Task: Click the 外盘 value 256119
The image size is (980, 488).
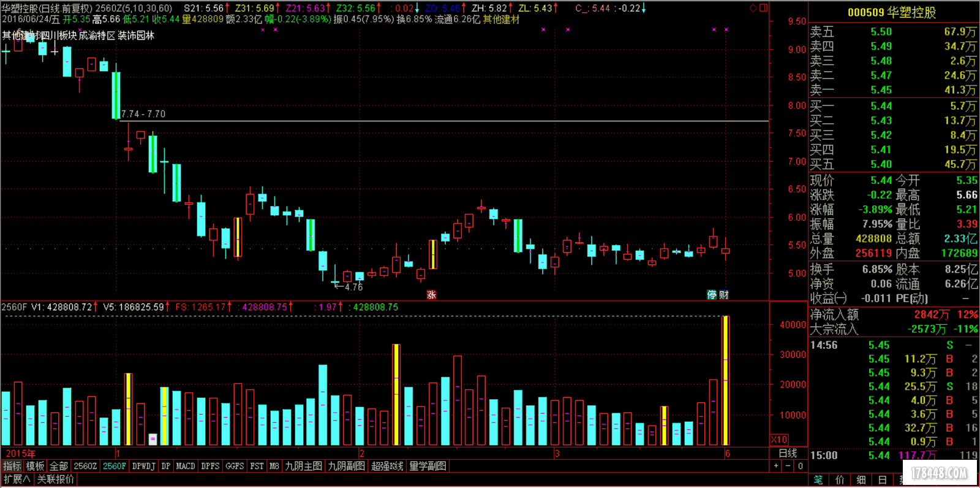Action: point(873,253)
